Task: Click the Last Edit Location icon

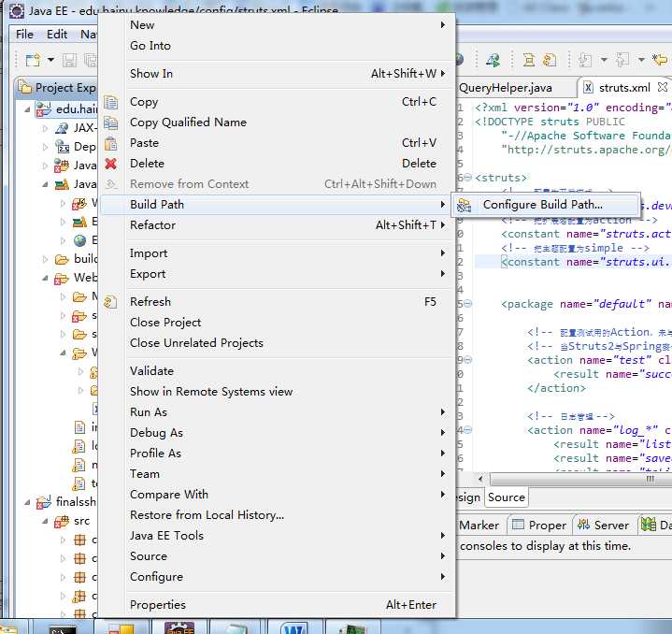Action: (660, 60)
